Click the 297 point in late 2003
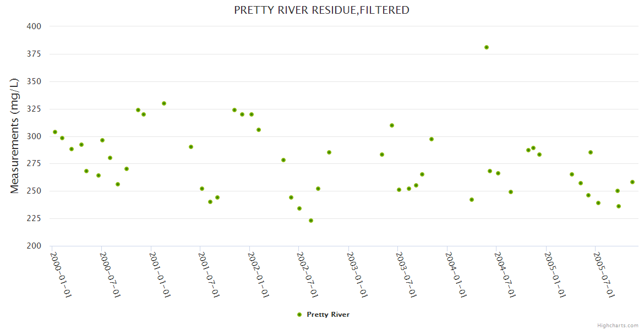The width and height of the screenshot is (644, 330). (432, 139)
